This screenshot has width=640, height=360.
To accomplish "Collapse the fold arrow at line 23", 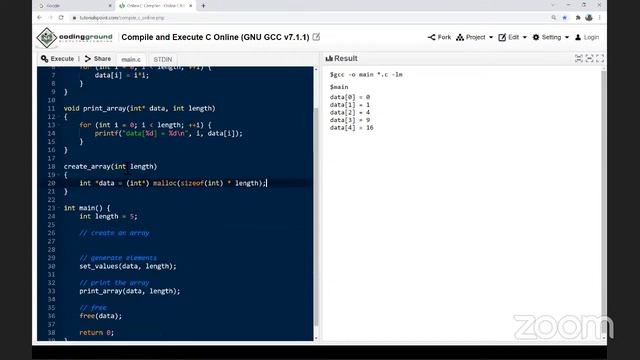I will pos(59,208).
